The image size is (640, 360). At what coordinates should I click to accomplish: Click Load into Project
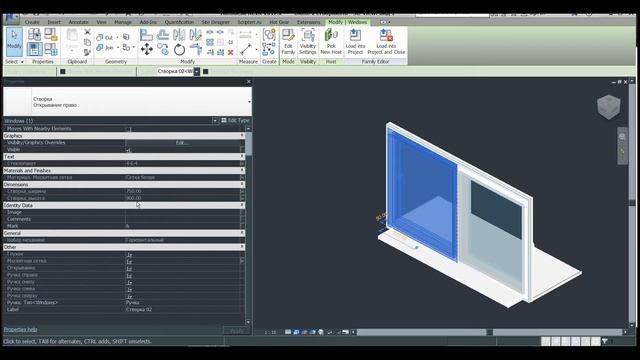click(355, 42)
